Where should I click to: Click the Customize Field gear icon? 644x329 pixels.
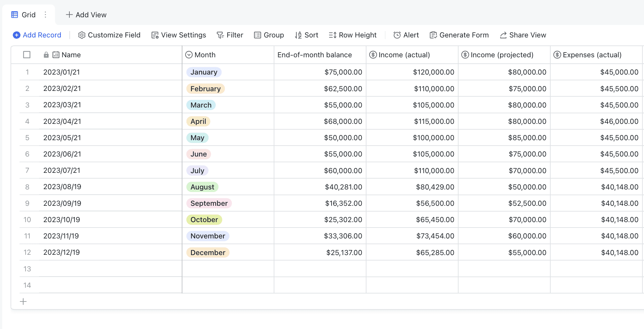[82, 35]
